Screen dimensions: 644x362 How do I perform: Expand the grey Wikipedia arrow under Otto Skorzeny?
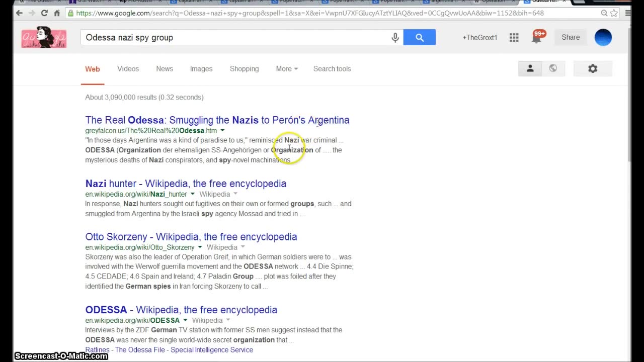coord(243,247)
